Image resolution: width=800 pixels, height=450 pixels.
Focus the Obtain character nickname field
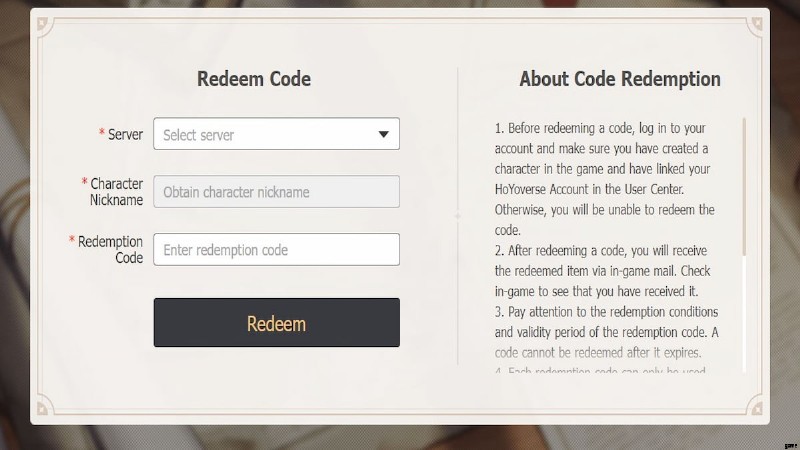click(276, 192)
